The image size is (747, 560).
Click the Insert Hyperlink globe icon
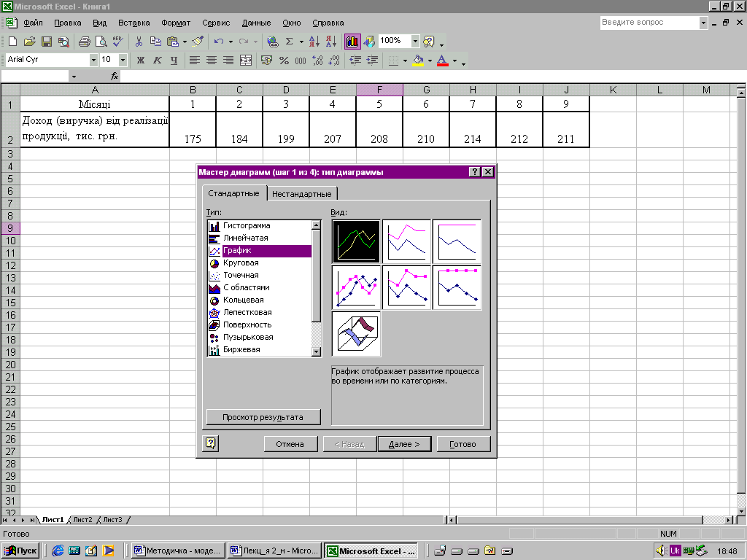(x=273, y=42)
